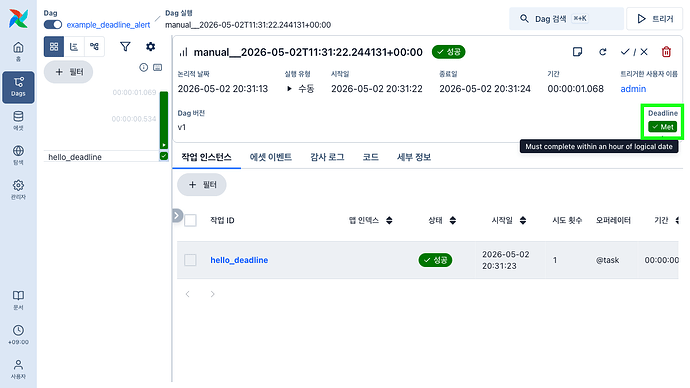Click the manual run type value
This screenshot has width=690, height=388.
[x=301, y=89]
